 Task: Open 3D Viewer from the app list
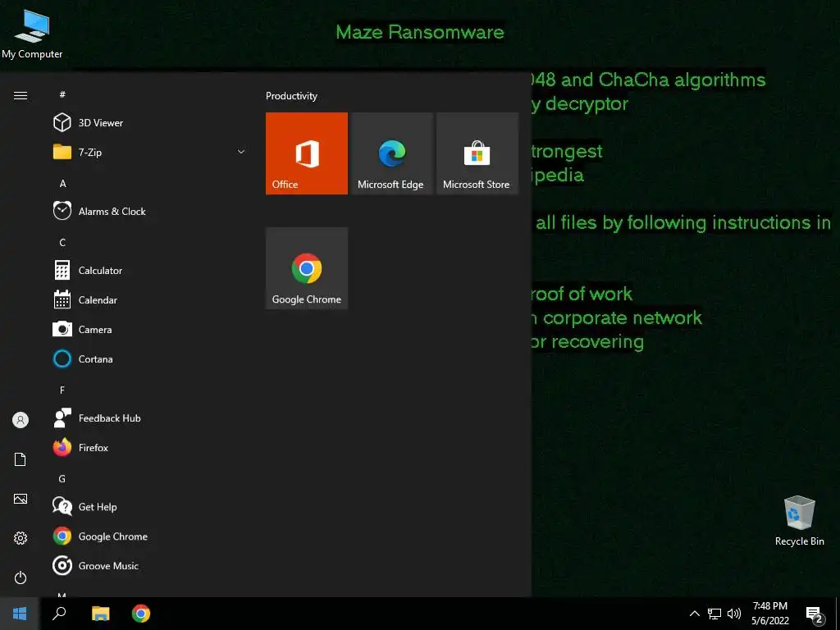tap(149, 123)
